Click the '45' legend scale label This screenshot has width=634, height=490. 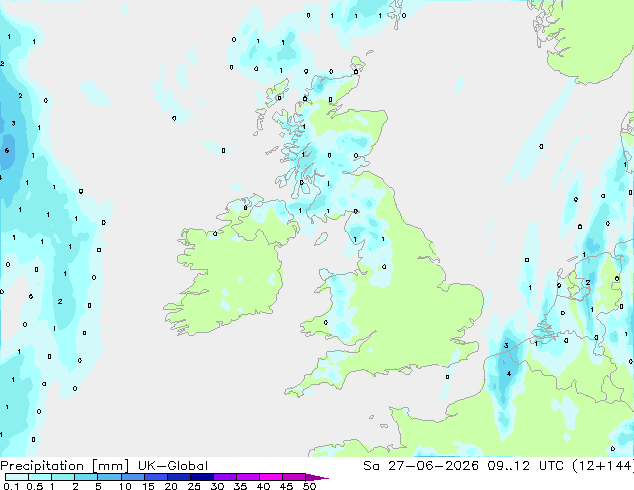click(x=286, y=486)
